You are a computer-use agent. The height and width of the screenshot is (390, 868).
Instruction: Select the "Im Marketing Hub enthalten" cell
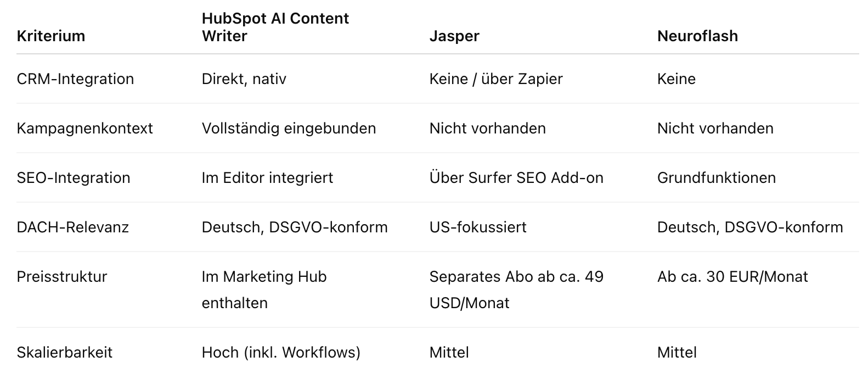(x=264, y=289)
